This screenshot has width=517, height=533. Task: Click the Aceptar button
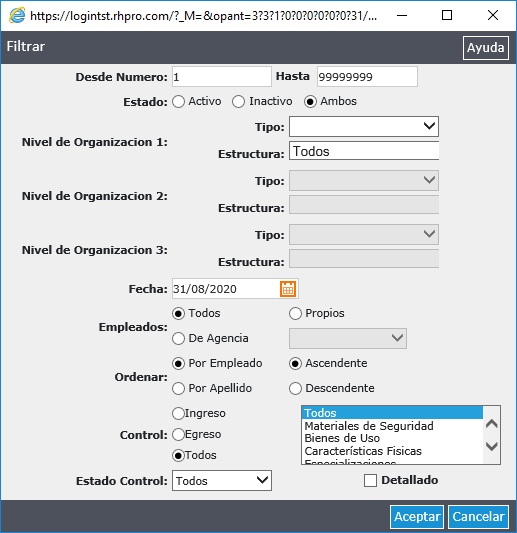click(x=417, y=517)
